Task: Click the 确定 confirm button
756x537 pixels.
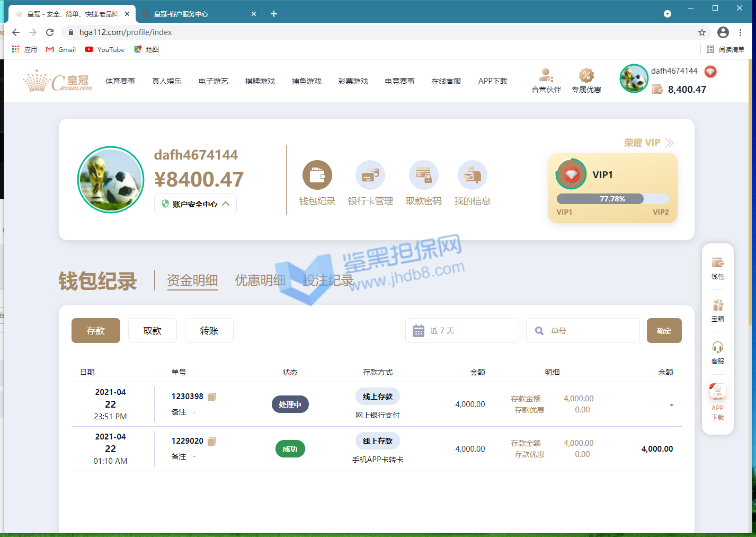Action: [664, 331]
